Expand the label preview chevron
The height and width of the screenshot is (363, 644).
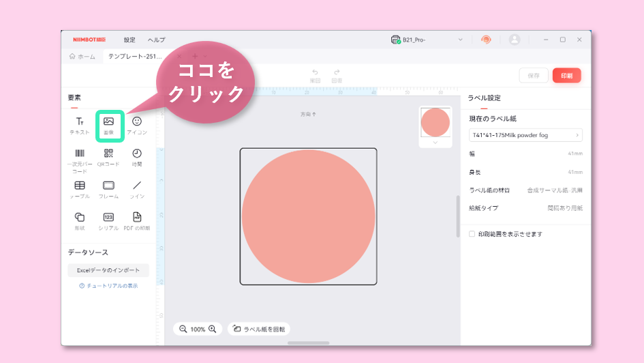tap(435, 143)
